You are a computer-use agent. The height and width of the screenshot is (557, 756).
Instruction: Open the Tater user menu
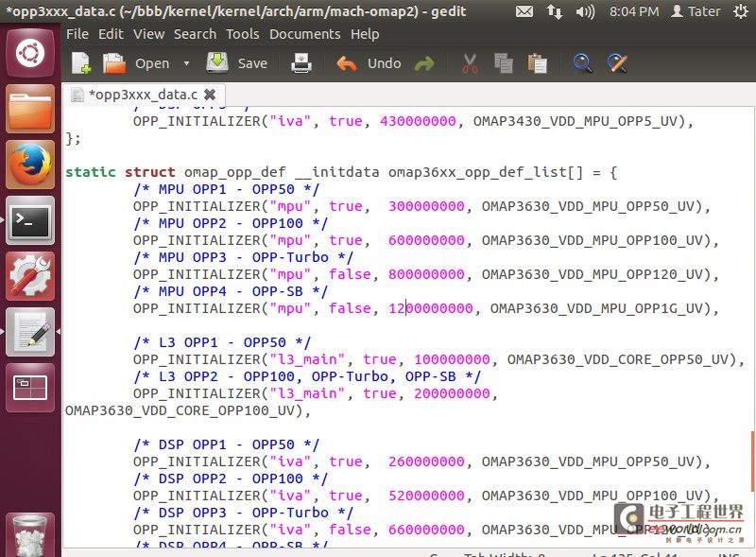(696, 11)
